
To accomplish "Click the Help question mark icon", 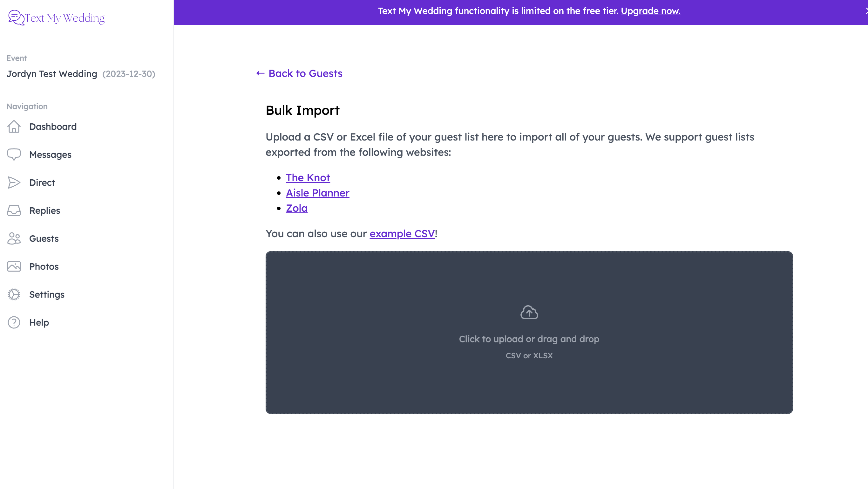I will pyautogui.click(x=14, y=322).
